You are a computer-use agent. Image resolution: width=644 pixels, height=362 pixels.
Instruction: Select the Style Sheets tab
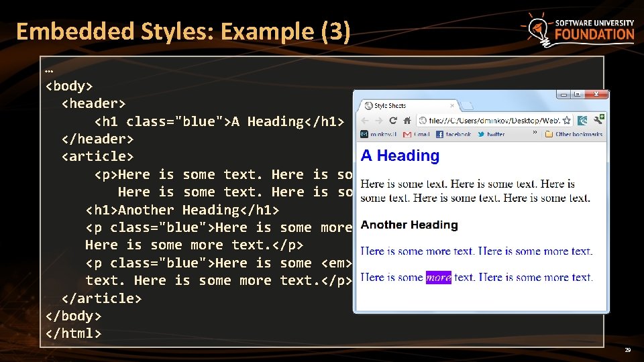point(409,105)
